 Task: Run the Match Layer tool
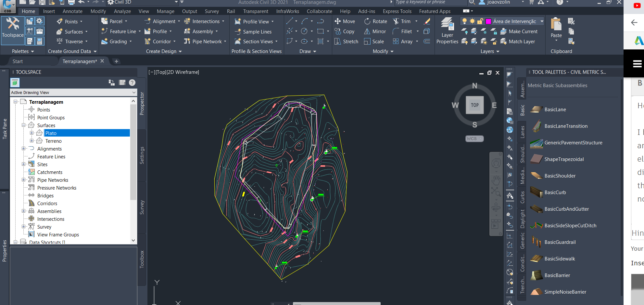[x=504, y=41]
